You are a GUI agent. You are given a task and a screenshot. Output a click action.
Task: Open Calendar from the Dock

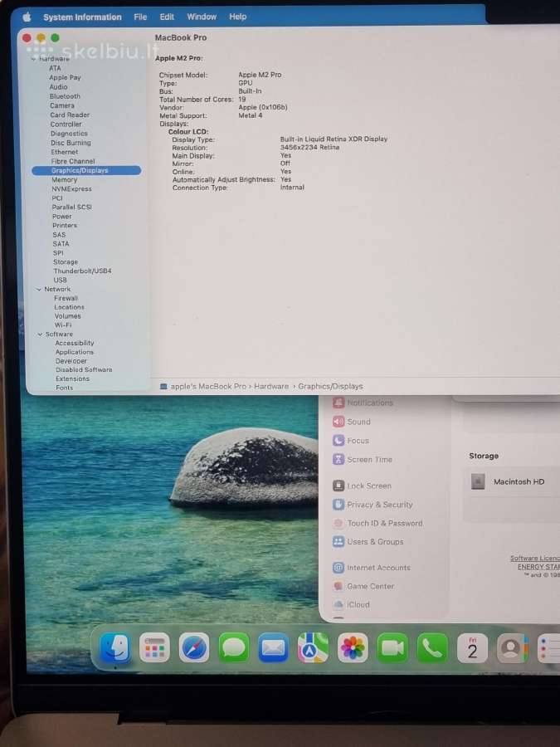click(472, 647)
